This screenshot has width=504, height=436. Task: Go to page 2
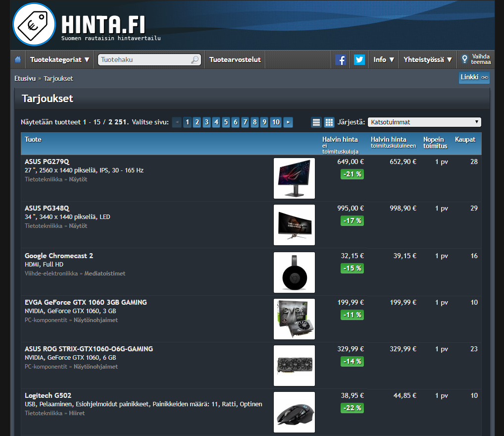pyautogui.click(x=197, y=122)
